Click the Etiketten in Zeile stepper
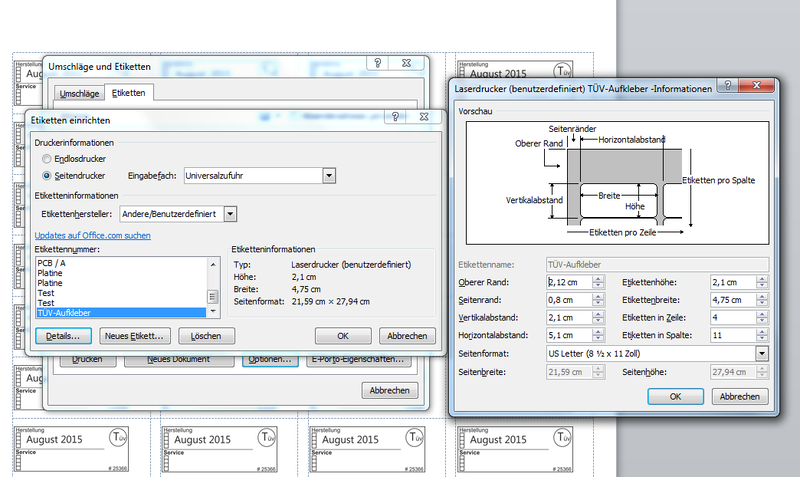This screenshot has width=800, height=477. [762, 318]
